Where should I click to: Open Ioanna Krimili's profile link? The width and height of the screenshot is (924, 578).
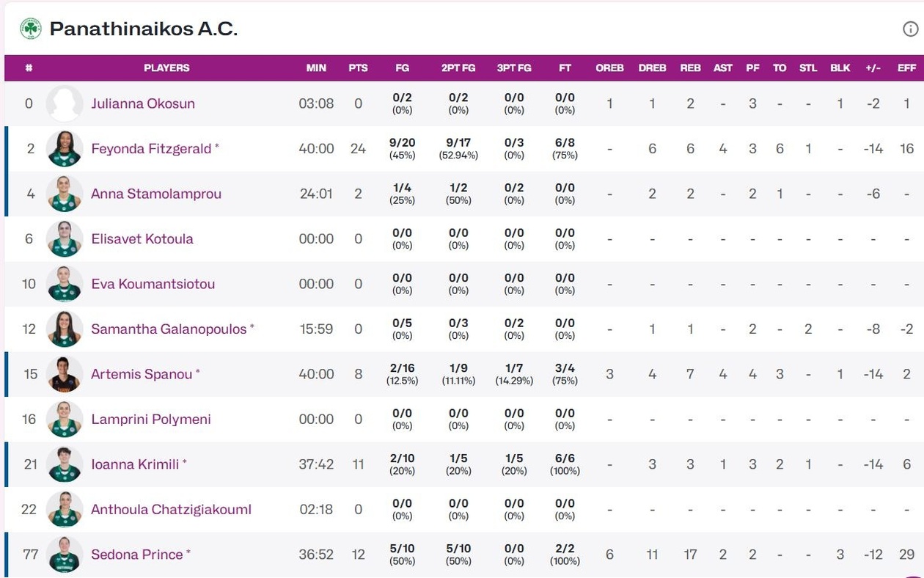tap(135, 464)
